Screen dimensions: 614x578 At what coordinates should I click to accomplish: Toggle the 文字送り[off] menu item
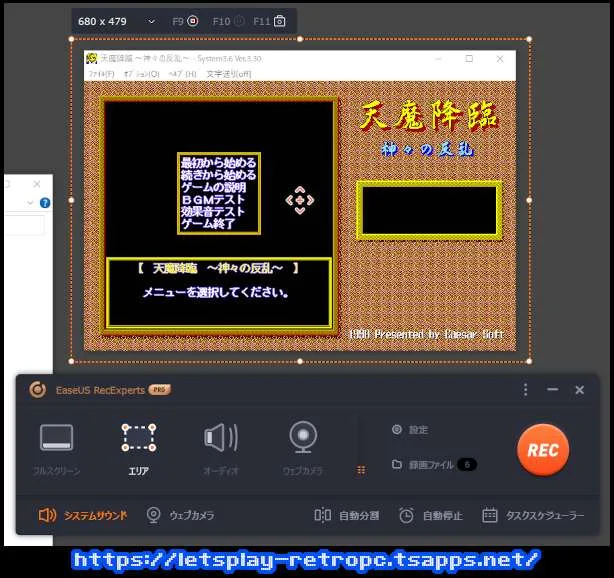pyautogui.click(x=229, y=74)
